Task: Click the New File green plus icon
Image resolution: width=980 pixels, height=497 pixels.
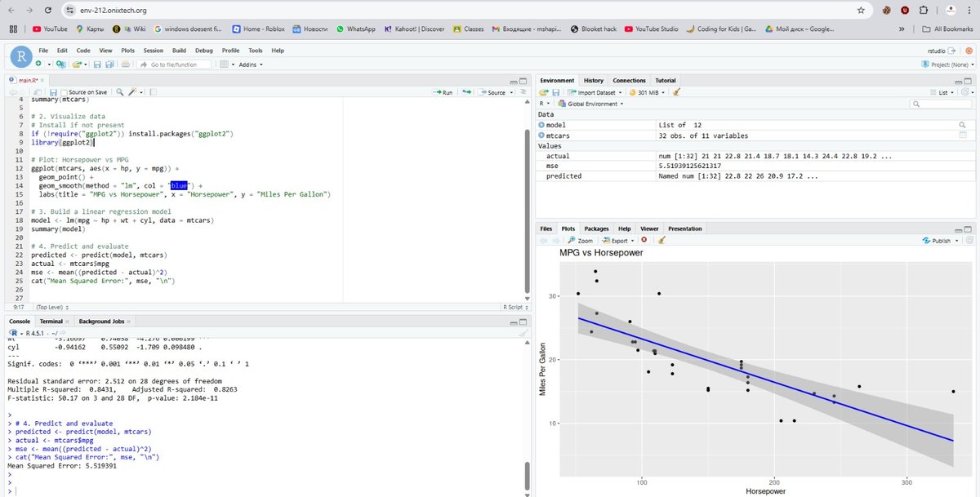Action: [x=38, y=64]
